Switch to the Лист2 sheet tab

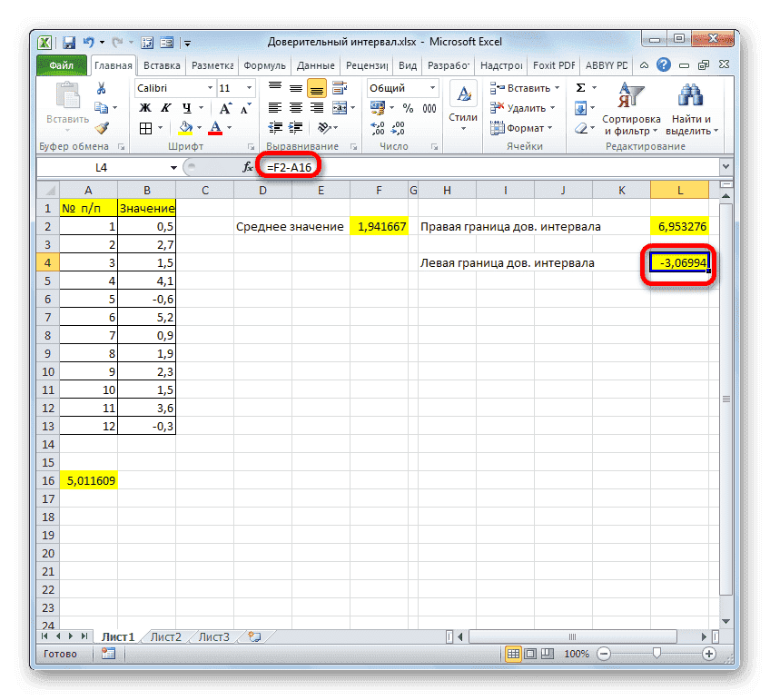coord(165,636)
